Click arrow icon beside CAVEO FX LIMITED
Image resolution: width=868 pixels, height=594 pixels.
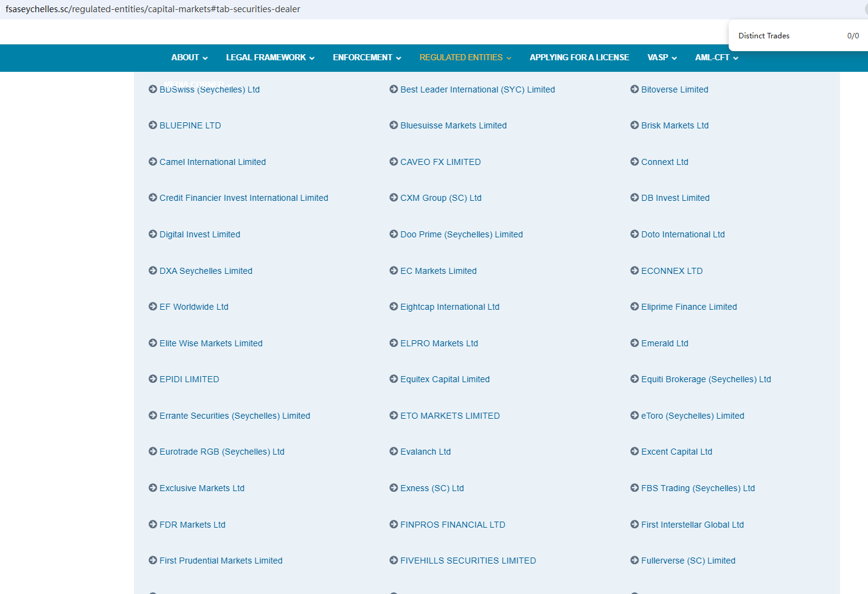394,162
